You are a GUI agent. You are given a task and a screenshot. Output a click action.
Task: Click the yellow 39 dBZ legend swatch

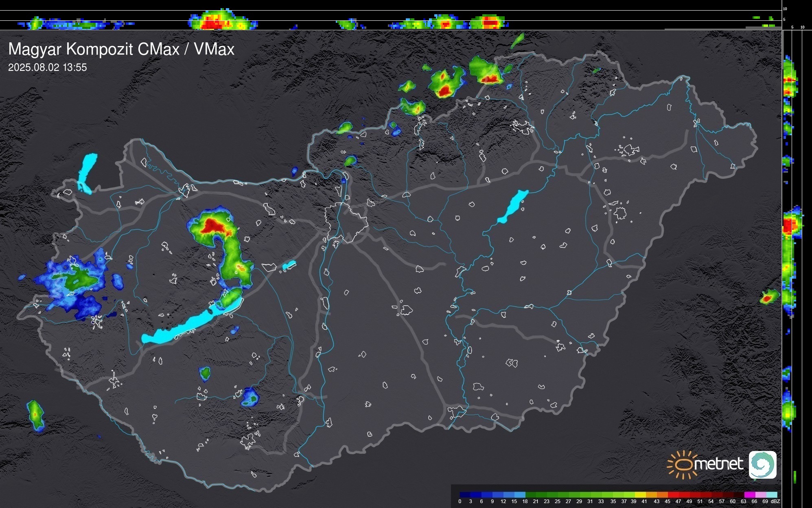tap(640, 495)
